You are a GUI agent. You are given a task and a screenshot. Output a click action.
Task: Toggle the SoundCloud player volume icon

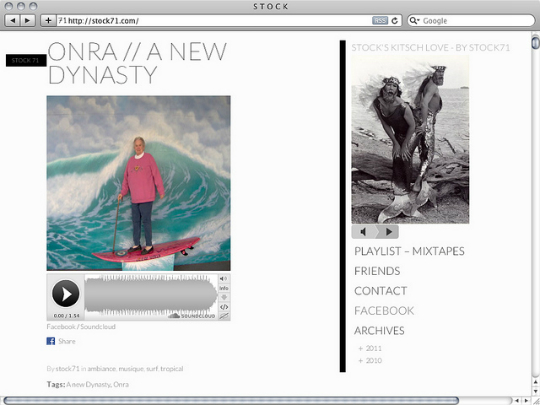[x=224, y=279]
